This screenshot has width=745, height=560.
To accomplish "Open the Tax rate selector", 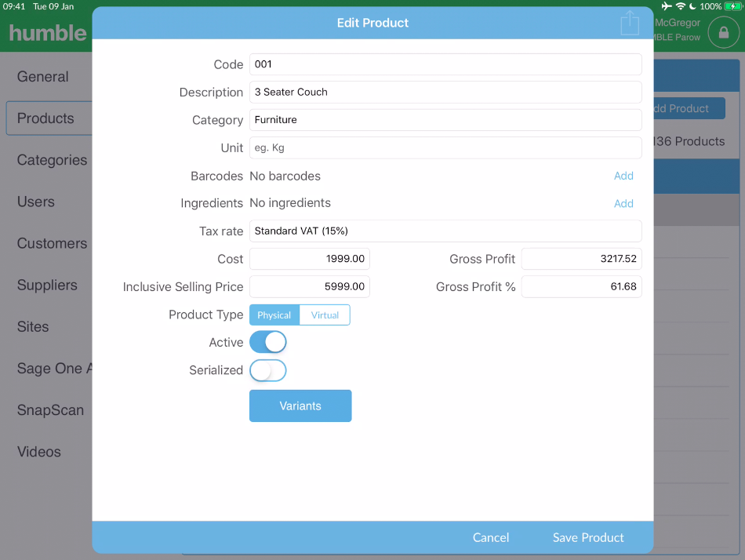I will pyautogui.click(x=445, y=231).
